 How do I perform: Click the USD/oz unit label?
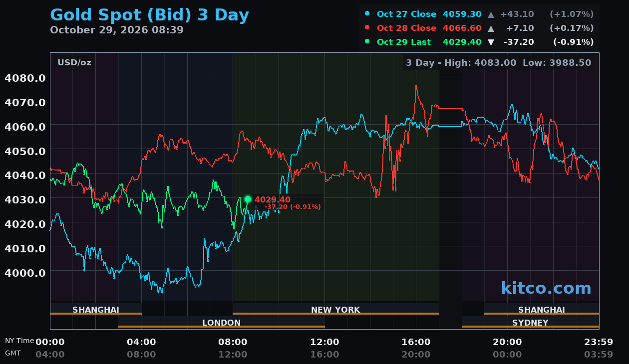[74, 63]
